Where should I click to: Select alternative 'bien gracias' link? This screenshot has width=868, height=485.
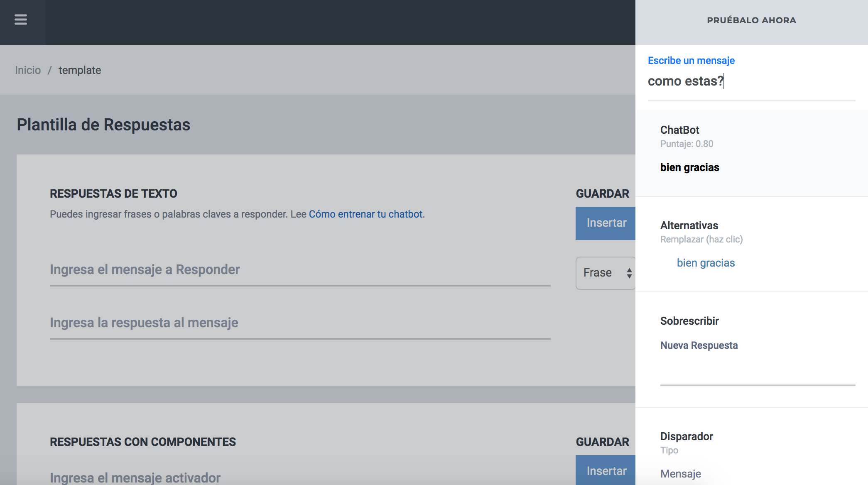pyautogui.click(x=706, y=263)
